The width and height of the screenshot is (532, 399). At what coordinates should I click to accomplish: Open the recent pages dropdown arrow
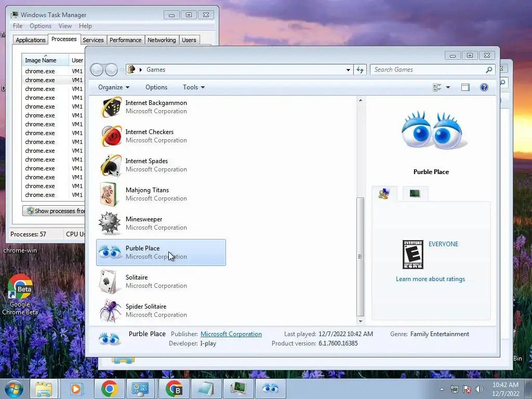[122, 70]
